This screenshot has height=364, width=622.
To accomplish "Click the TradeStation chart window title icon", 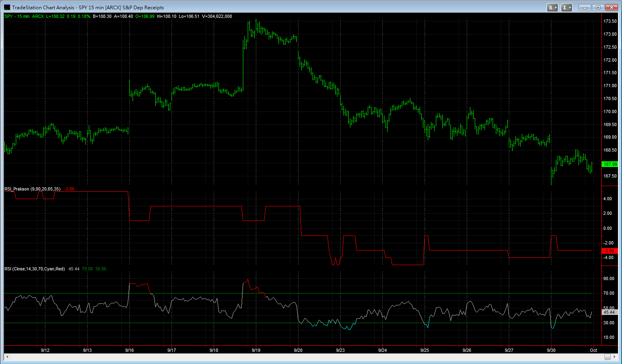I will tap(7, 7).
